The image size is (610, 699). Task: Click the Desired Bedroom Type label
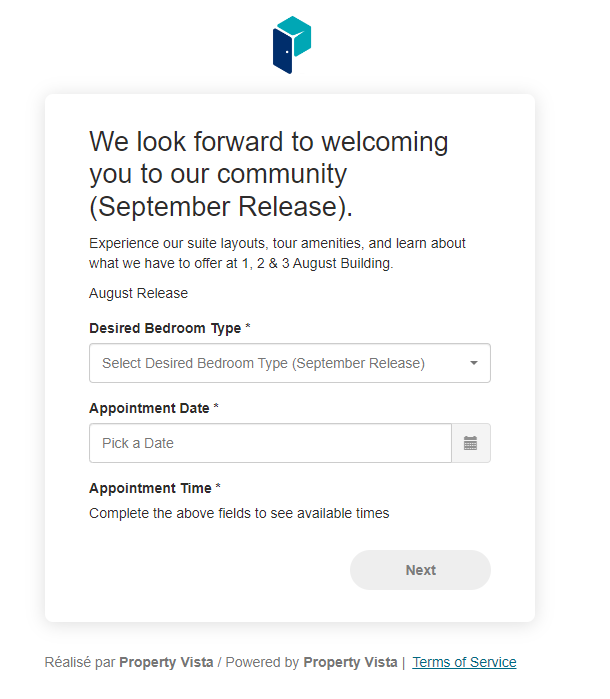[x=165, y=328]
